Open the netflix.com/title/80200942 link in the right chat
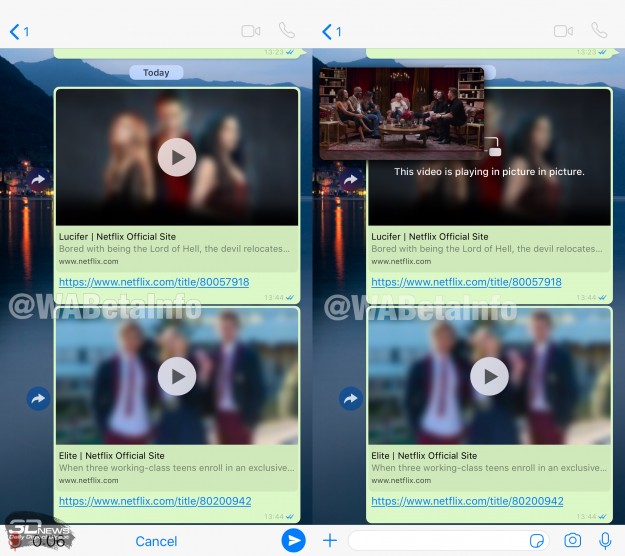 click(467, 501)
